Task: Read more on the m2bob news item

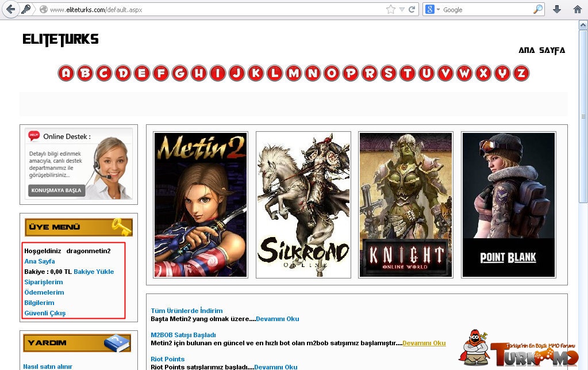Action: click(x=424, y=343)
